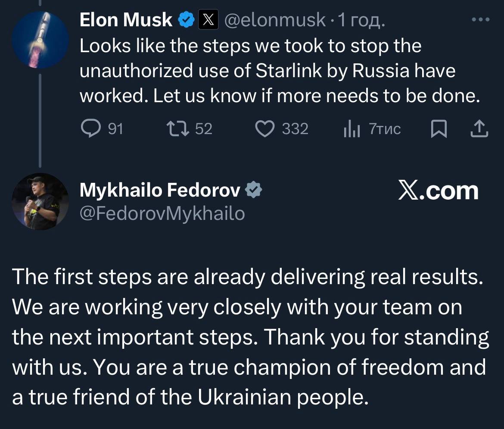The width and height of the screenshot is (504, 429).
Task: Click the X.com watermark logo
Action: 438,191
